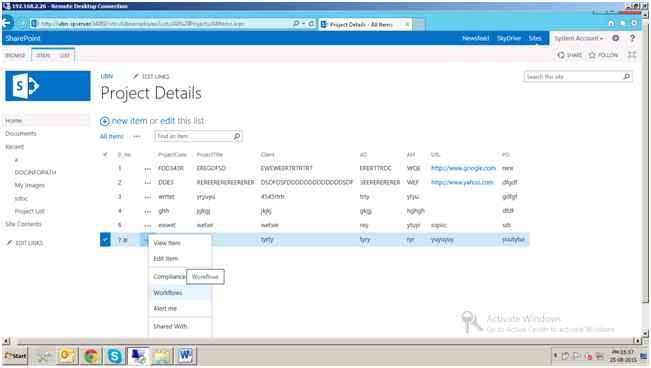Screen dimensions: 651x368
Task: Open Home in left navigation
Action: 46,120
